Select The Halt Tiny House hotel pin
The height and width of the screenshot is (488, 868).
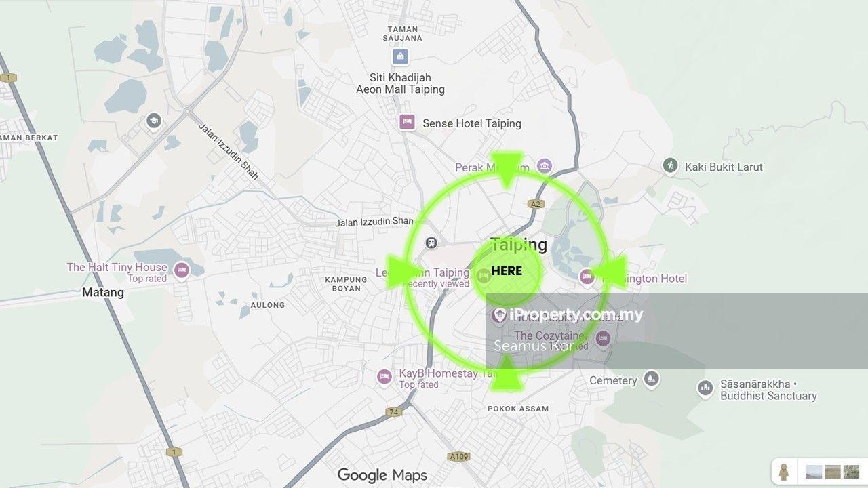click(180, 271)
